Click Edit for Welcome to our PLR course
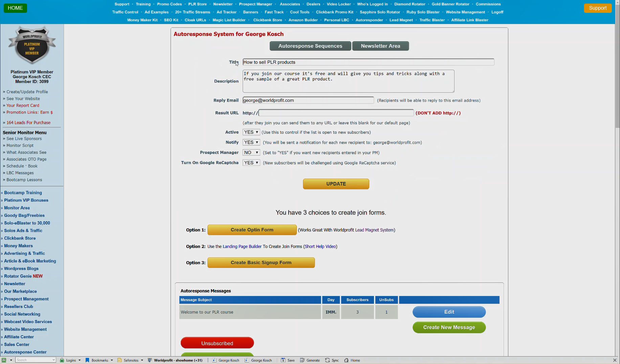This screenshot has height=364, width=620. click(449, 312)
